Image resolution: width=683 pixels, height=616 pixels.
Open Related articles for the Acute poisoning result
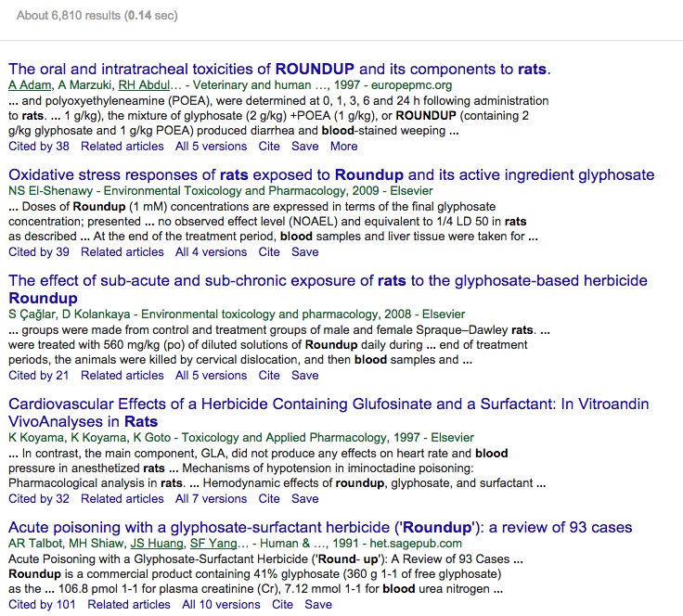point(129,604)
